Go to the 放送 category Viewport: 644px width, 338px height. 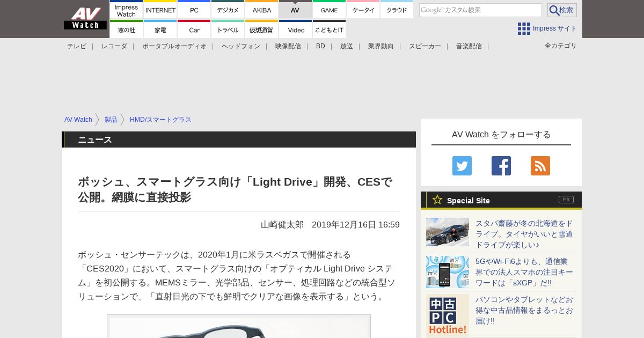(347, 46)
